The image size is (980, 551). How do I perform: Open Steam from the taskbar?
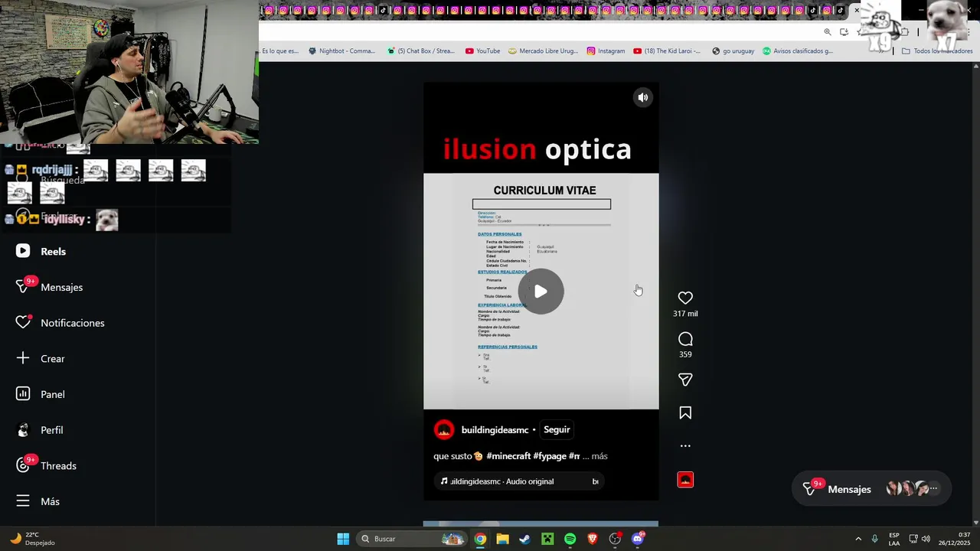pos(524,539)
